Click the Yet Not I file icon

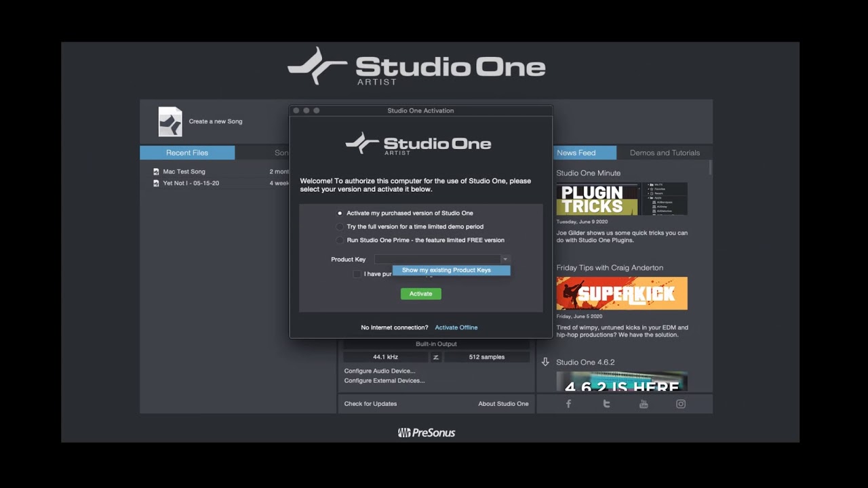pos(156,183)
